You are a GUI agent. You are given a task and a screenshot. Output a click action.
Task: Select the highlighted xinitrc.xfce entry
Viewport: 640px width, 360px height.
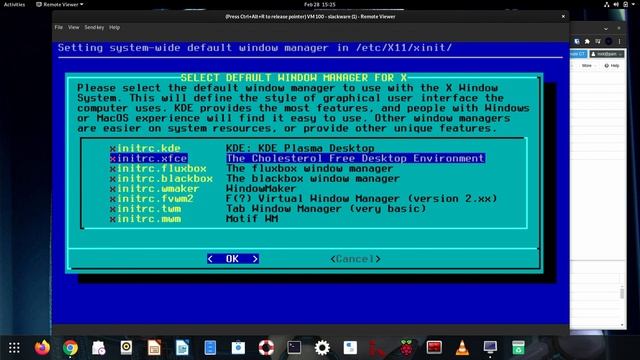[149, 158]
